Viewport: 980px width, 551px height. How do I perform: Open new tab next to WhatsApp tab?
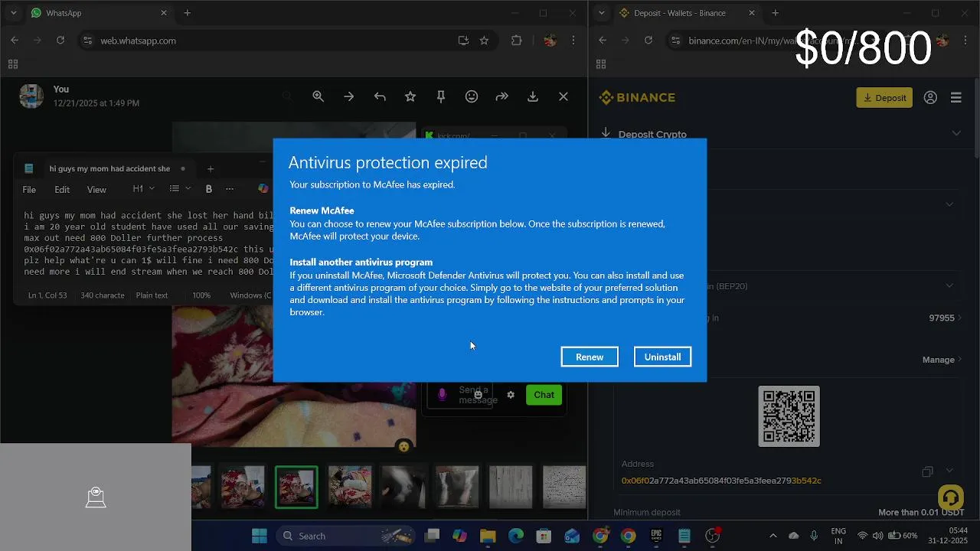click(187, 13)
